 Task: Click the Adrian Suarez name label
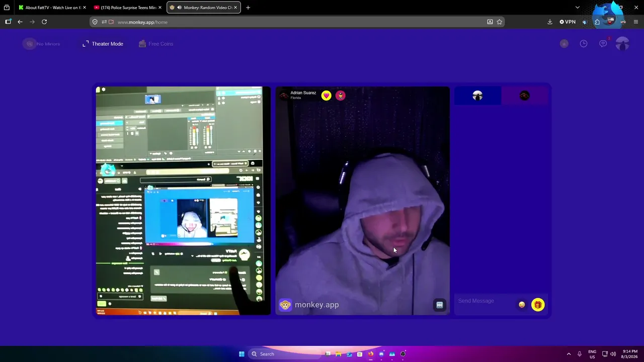[303, 93]
